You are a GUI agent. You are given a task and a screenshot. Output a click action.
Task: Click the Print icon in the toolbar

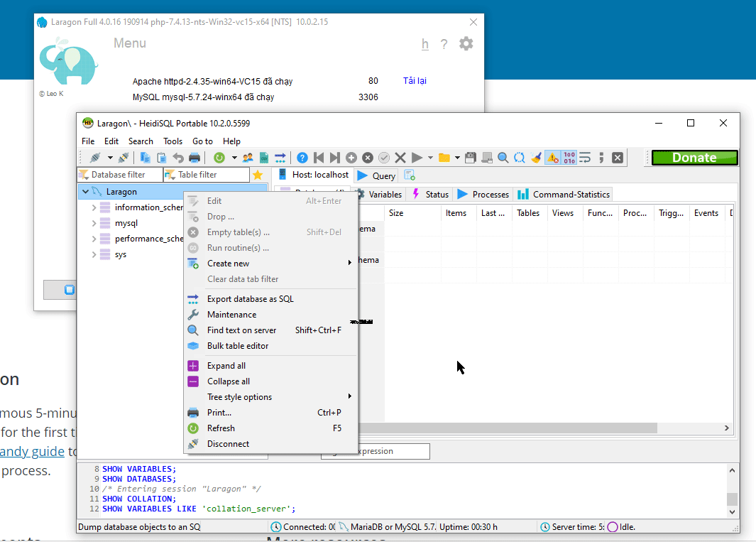click(195, 157)
